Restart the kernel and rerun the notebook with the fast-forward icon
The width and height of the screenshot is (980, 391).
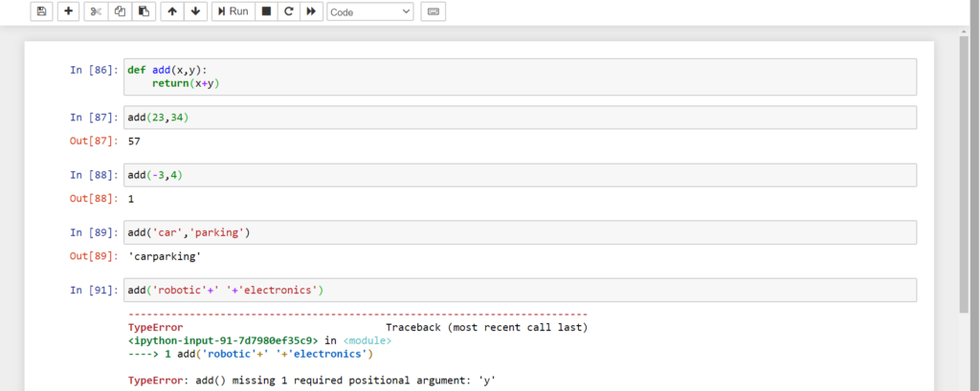(x=311, y=11)
